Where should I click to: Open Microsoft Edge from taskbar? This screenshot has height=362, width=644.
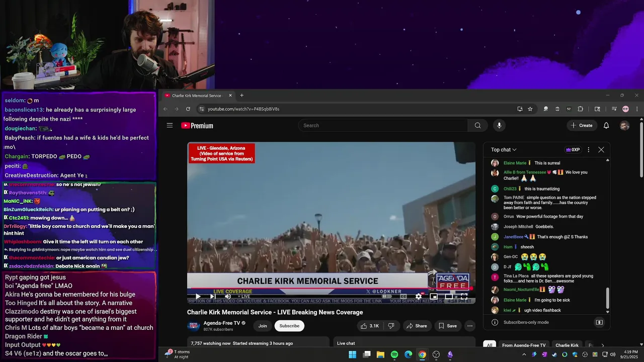[409, 354]
